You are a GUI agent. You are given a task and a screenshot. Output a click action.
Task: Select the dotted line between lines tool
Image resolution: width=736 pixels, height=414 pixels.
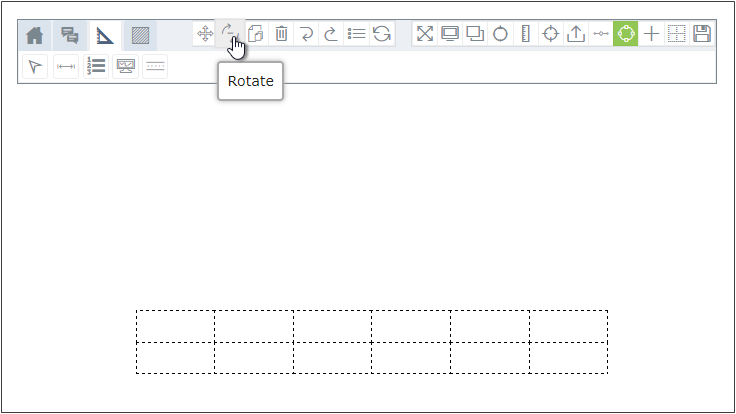pos(155,67)
